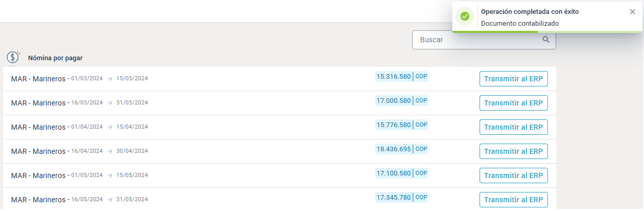The height and width of the screenshot is (211, 644).
Task: Click the 18.436.695 COP amount
Action: (x=394, y=149)
